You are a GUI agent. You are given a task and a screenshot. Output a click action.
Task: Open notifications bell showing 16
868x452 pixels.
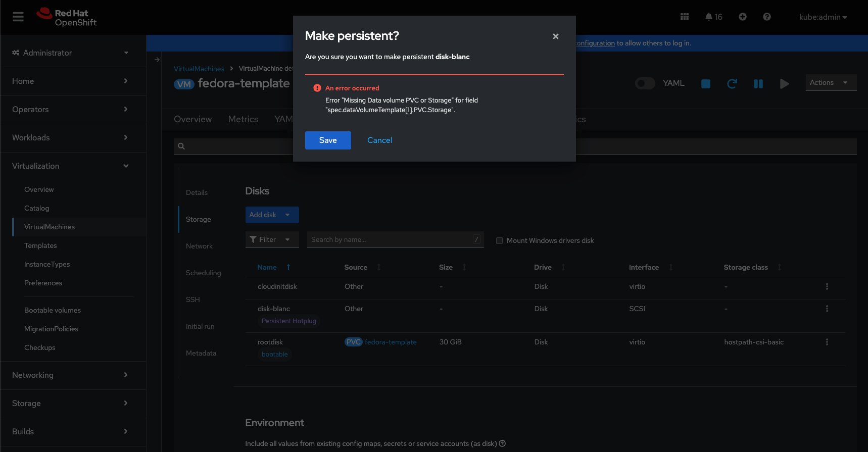[713, 17]
